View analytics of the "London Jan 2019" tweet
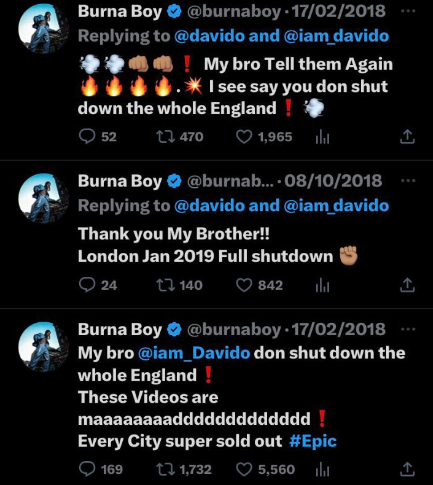433x485 pixels. click(x=322, y=286)
